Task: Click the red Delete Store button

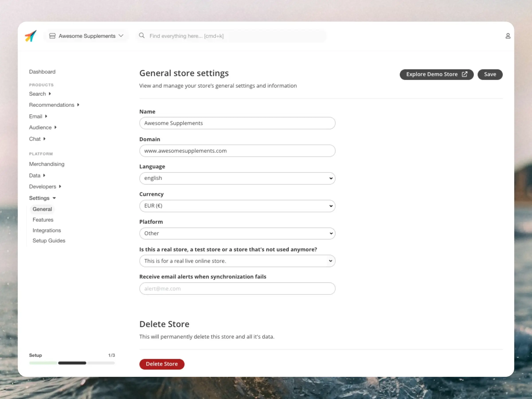Action: (x=162, y=364)
